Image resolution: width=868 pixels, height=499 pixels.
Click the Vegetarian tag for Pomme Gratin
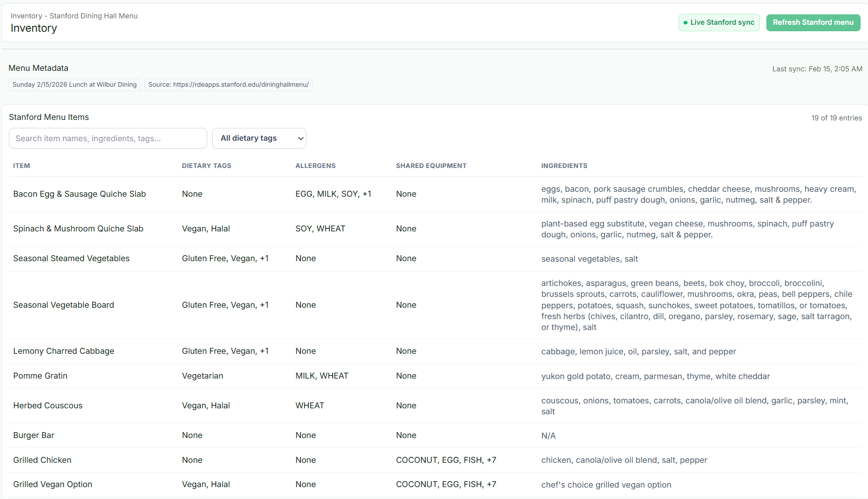coord(203,376)
